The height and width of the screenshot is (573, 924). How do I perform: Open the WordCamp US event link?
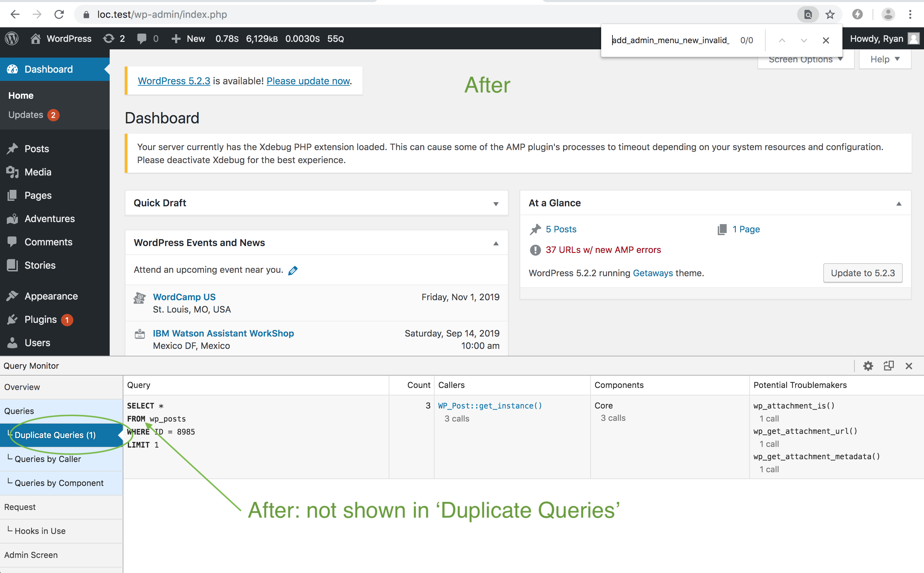184,297
